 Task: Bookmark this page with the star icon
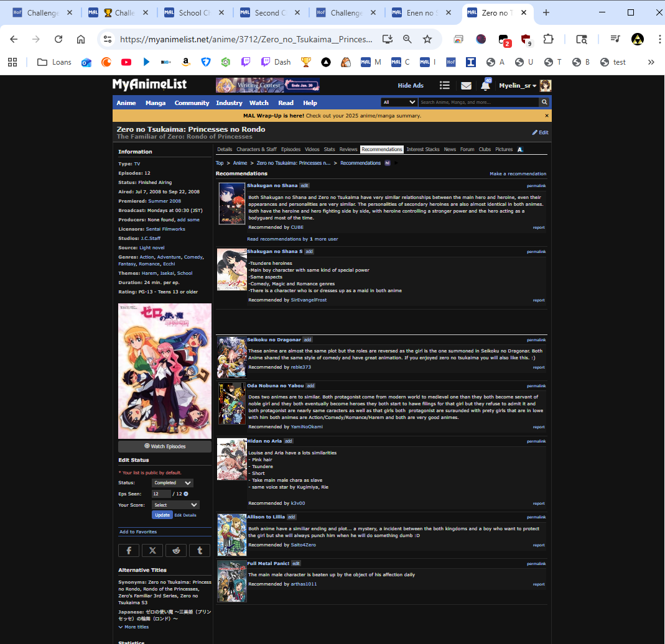(x=427, y=39)
